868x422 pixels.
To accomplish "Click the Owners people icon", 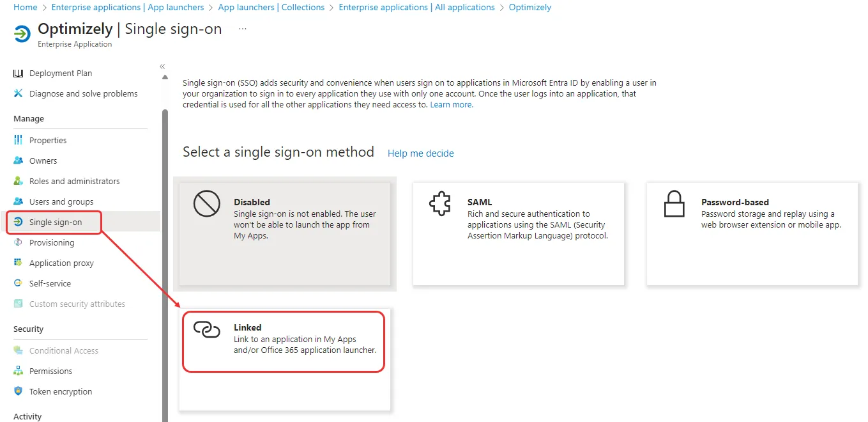I will click(x=18, y=160).
